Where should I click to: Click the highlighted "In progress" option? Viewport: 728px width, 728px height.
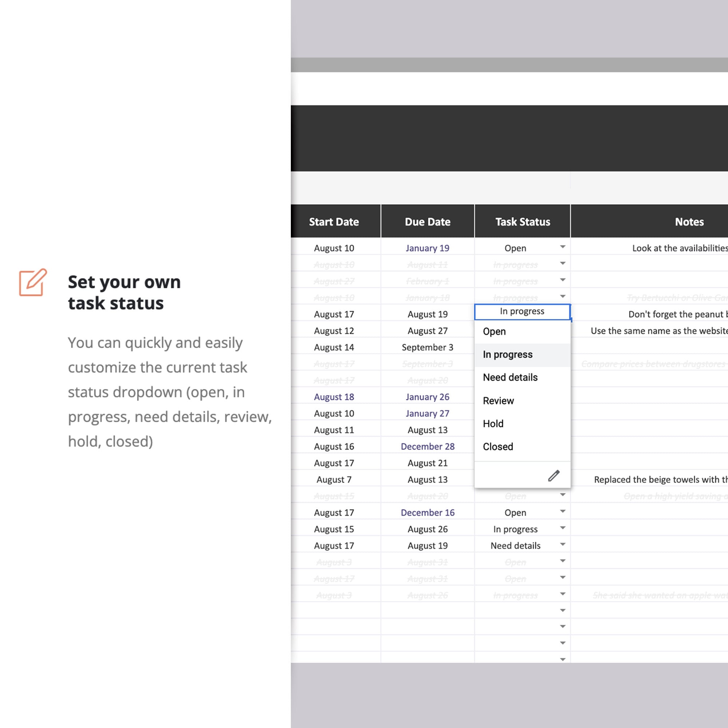click(507, 354)
